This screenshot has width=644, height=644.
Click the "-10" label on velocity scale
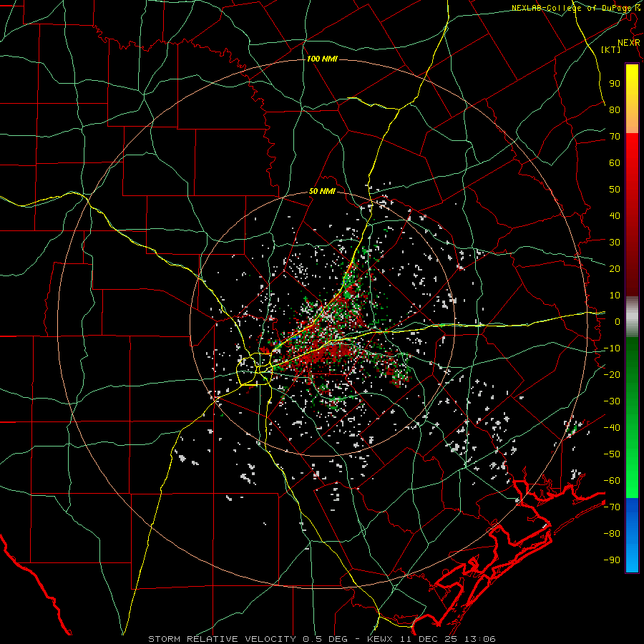point(612,348)
